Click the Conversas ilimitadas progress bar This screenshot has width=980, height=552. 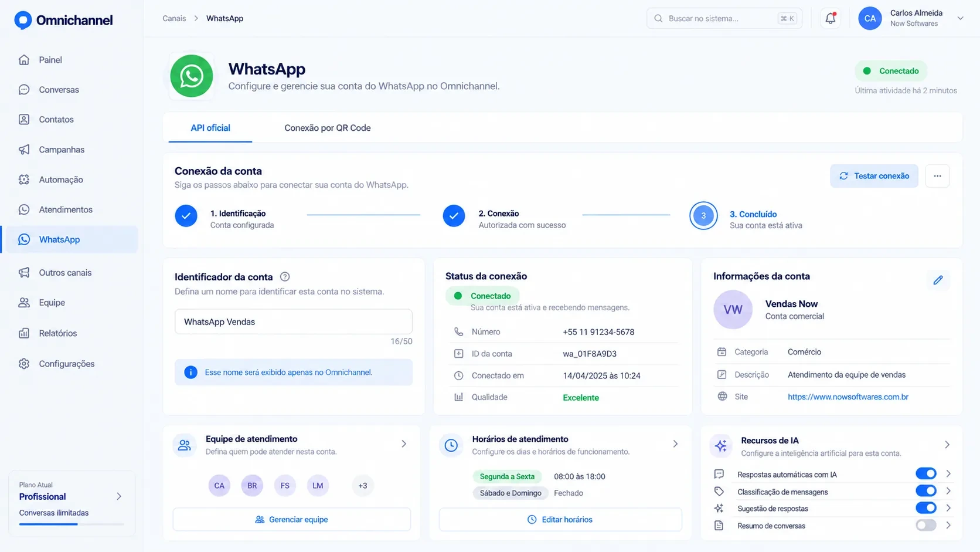(72, 524)
